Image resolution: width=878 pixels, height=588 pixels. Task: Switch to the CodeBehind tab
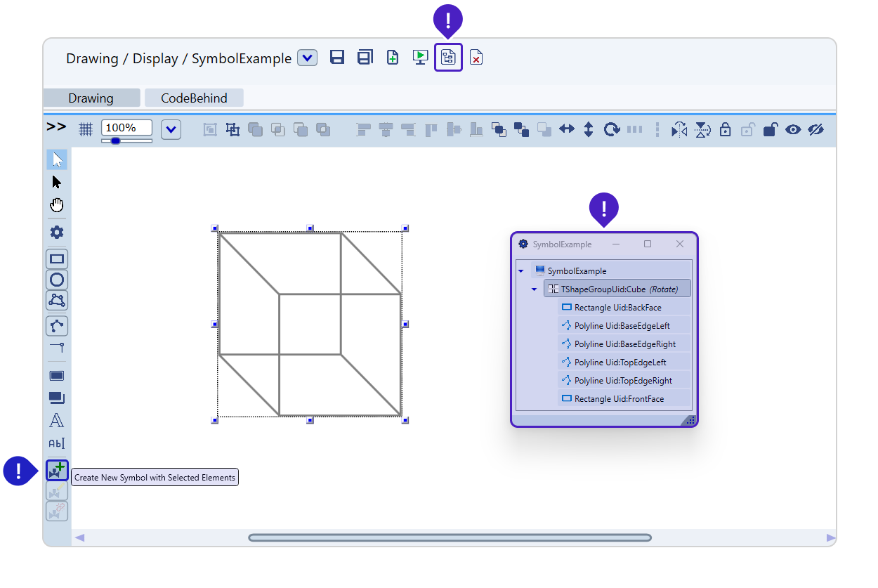(x=194, y=98)
